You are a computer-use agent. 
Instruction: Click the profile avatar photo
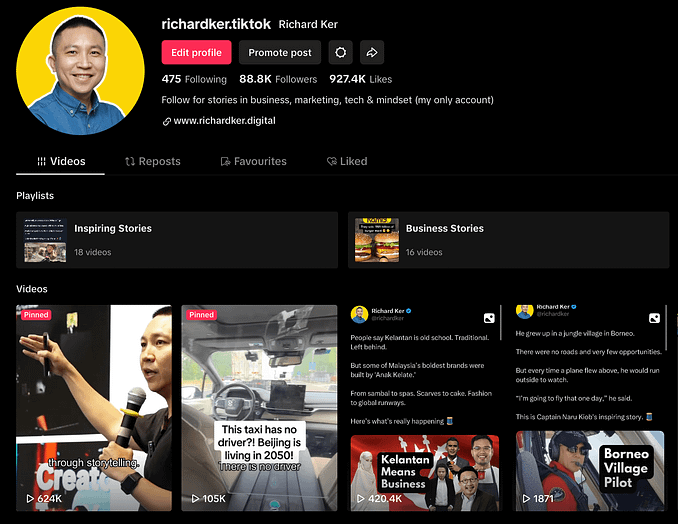coord(81,70)
